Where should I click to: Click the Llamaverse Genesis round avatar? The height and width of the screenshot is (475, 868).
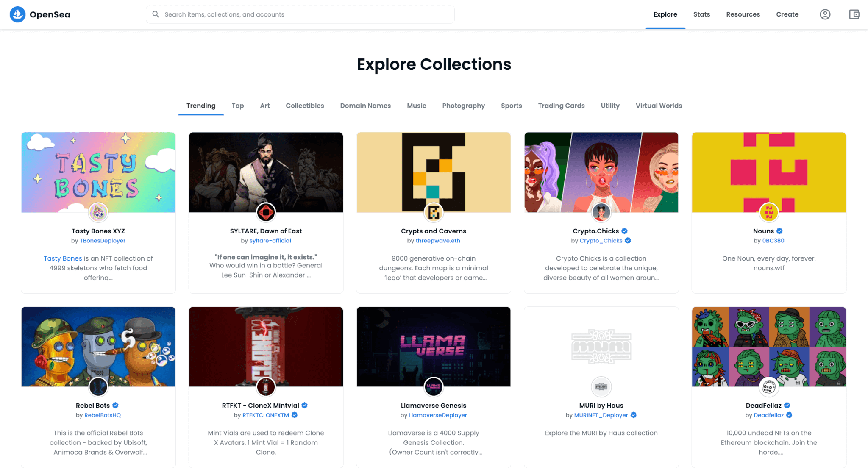(x=434, y=387)
